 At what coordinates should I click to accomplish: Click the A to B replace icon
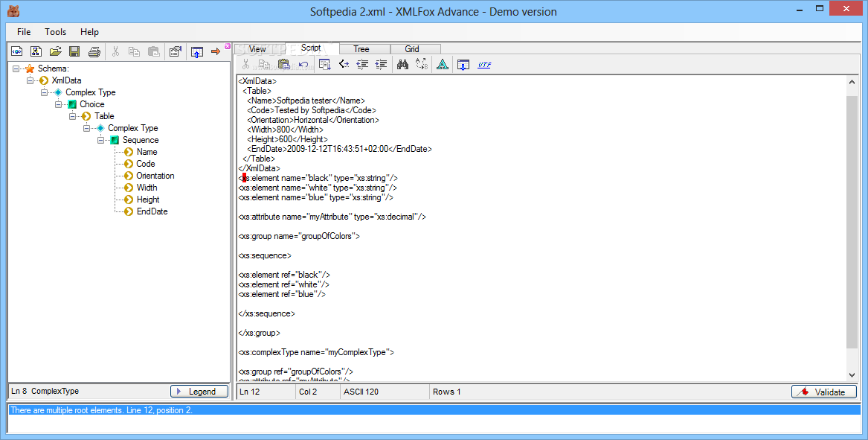tap(422, 64)
